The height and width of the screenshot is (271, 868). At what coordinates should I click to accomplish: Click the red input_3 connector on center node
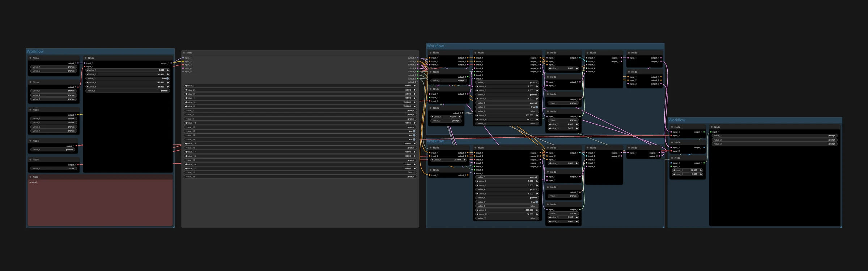[x=183, y=65]
